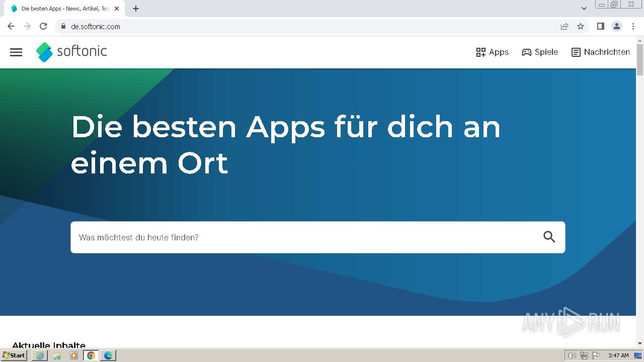This screenshot has height=362, width=644.
Task: Click the system clock 3:47 AM
Action: click(618, 355)
